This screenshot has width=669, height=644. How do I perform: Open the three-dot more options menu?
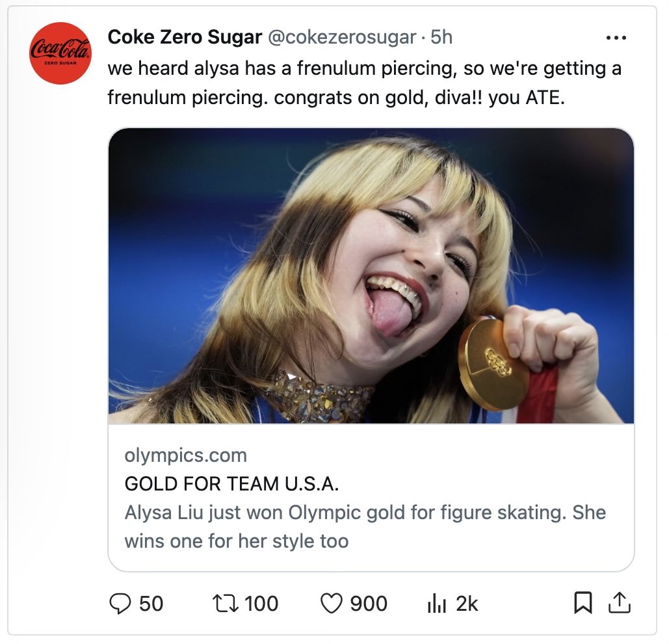pyautogui.click(x=616, y=38)
